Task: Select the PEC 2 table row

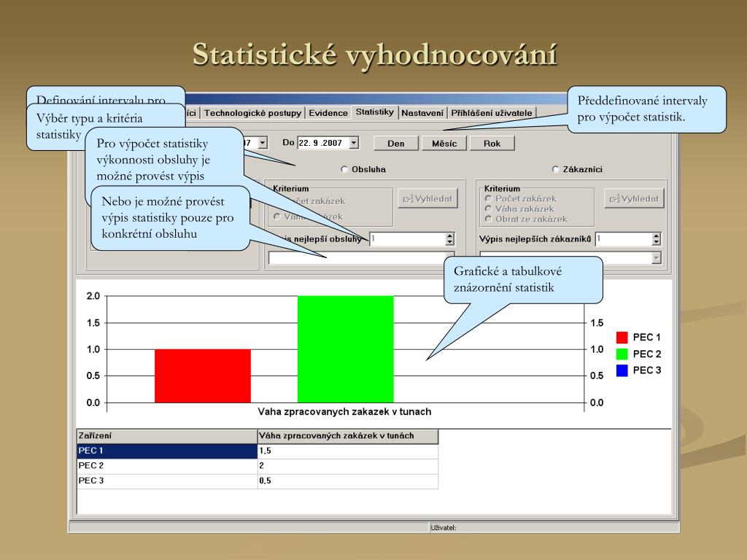Action: click(258, 466)
